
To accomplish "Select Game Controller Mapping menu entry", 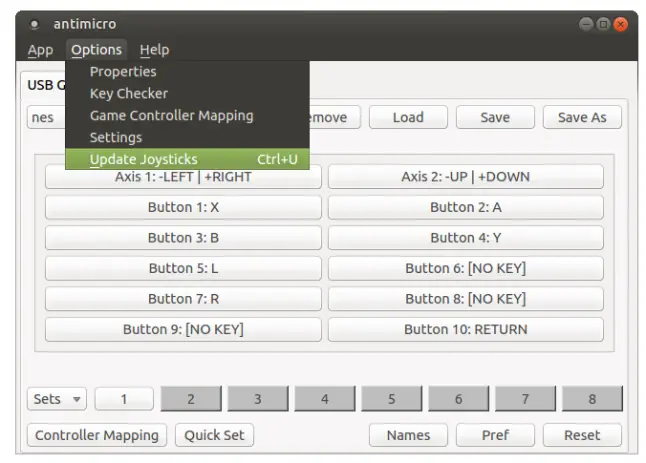I will [x=187, y=115].
